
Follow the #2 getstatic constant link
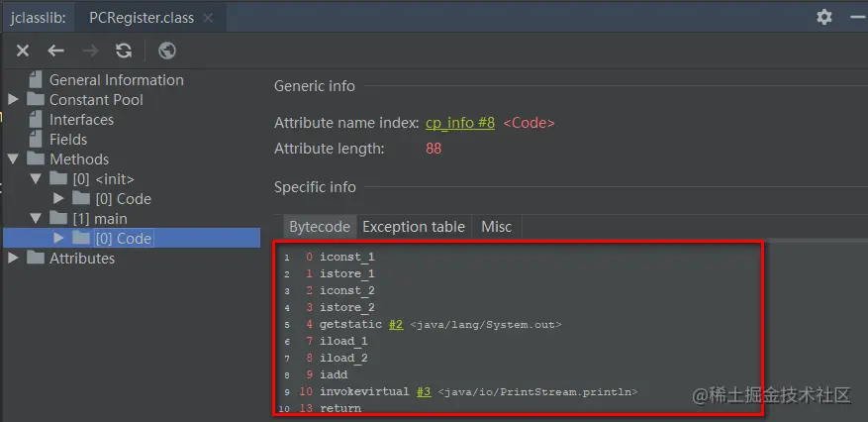click(396, 324)
